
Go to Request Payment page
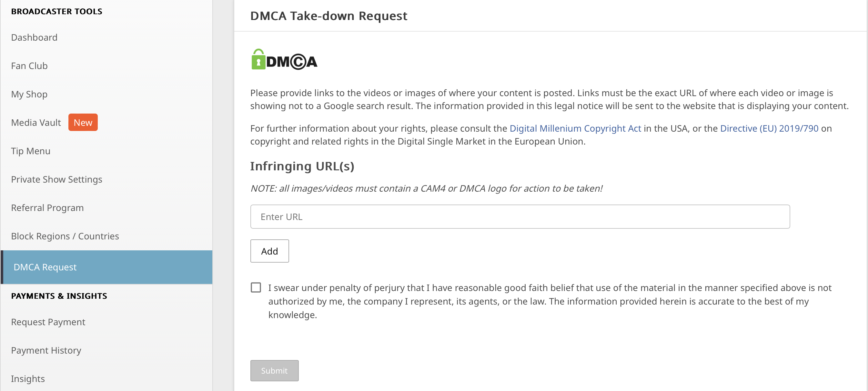[48, 322]
